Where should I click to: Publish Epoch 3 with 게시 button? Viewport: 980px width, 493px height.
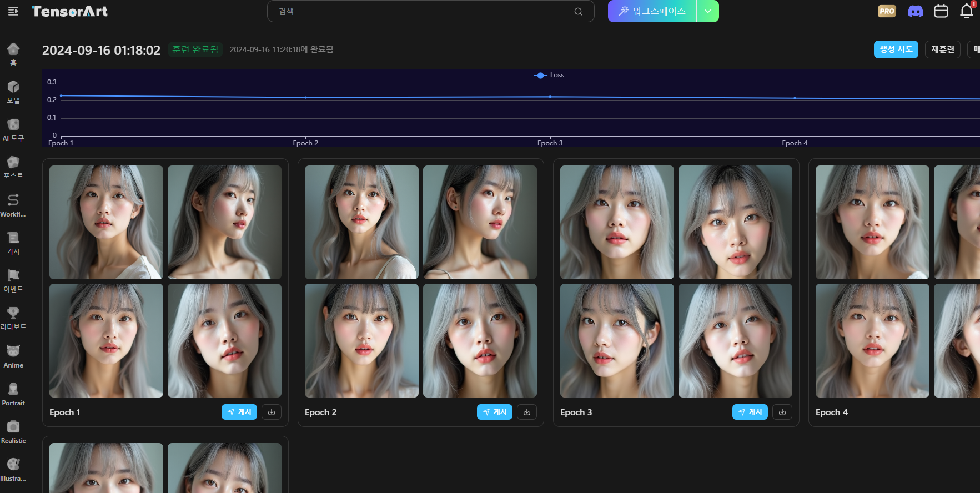tap(750, 412)
